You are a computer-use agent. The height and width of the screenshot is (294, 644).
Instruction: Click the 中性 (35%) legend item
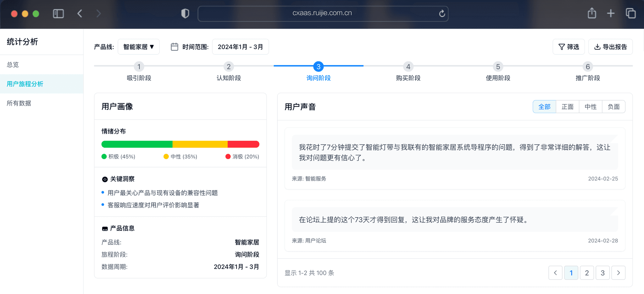pos(180,156)
